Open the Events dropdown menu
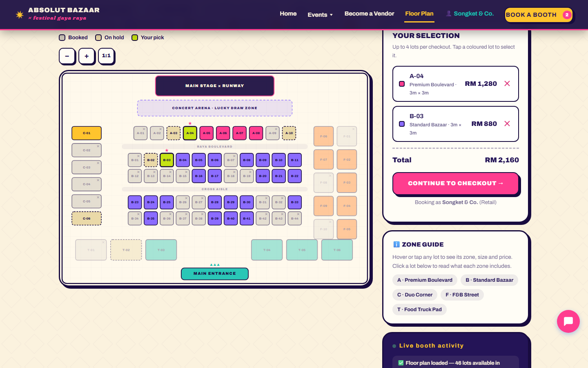The height and width of the screenshot is (368, 588). coord(320,15)
